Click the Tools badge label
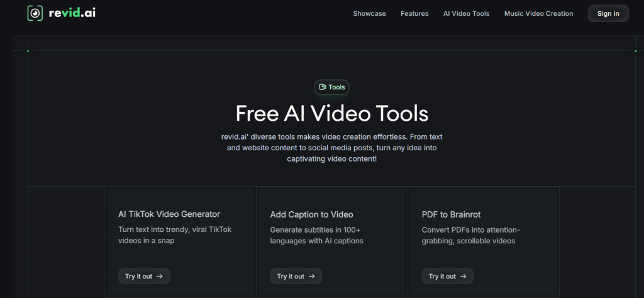Image resolution: width=644 pixels, height=298 pixels. tap(336, 87)
